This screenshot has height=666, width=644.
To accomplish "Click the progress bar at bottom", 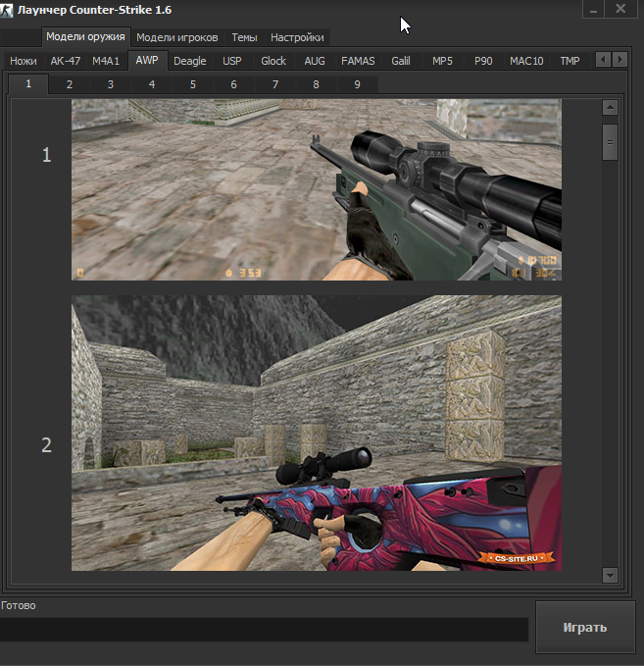I will click(x=264, y=630).
